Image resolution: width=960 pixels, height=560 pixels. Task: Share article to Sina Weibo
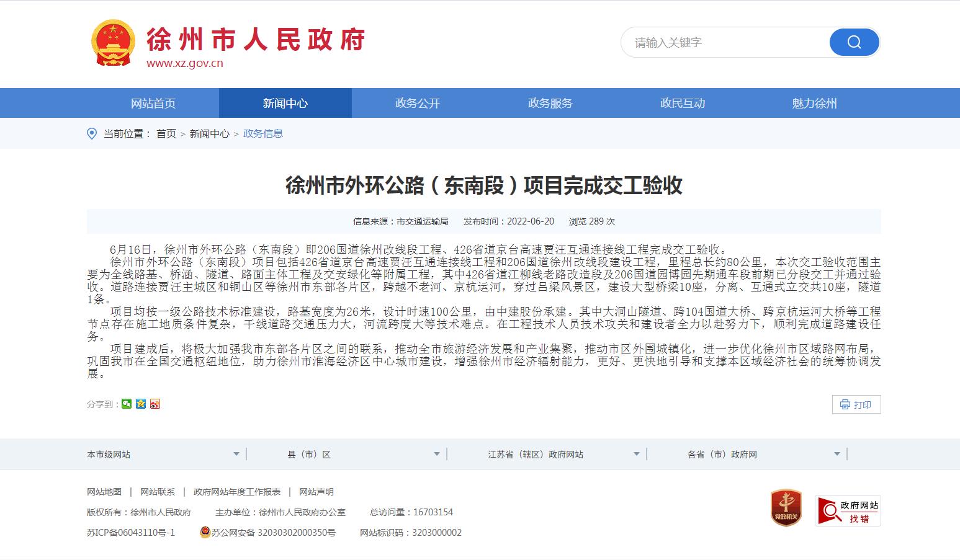[155, 404]
